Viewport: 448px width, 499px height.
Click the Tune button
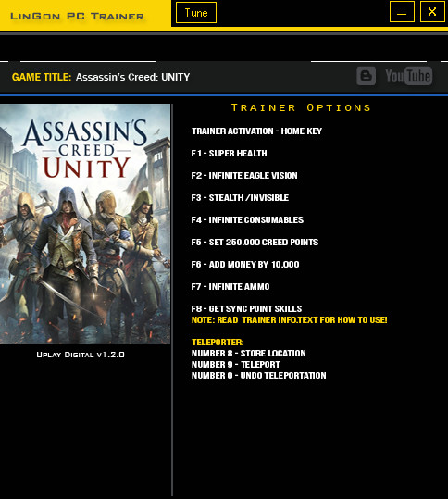pyautogui.click(x=196, y=13)
